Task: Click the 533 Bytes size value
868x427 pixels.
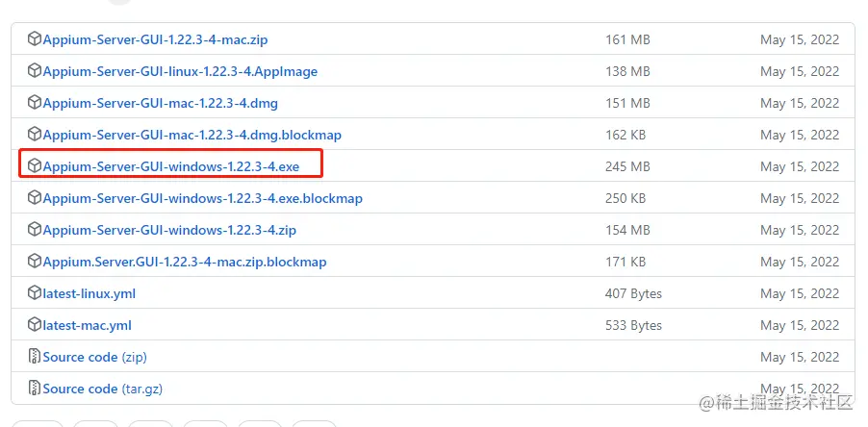Action: coord(633,325)
